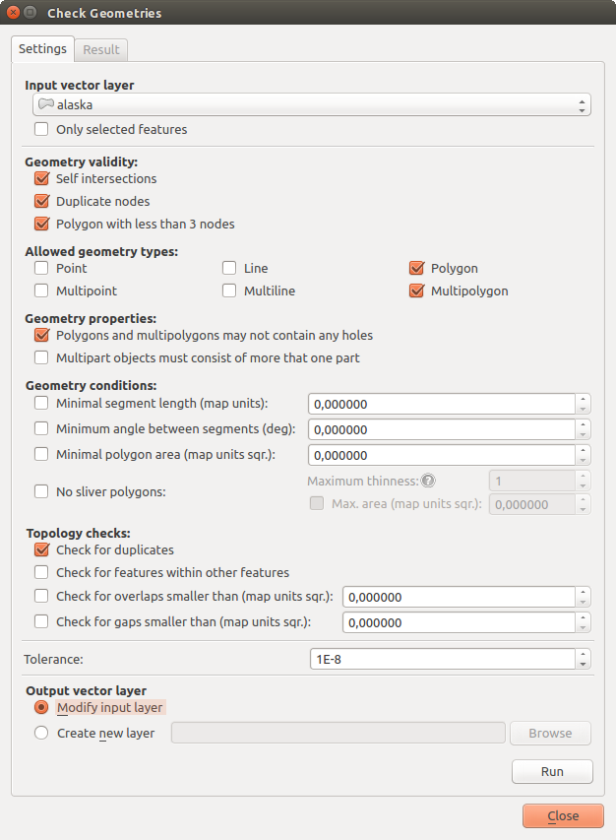Enable the Multipoint geometry type

click(41, 291)
